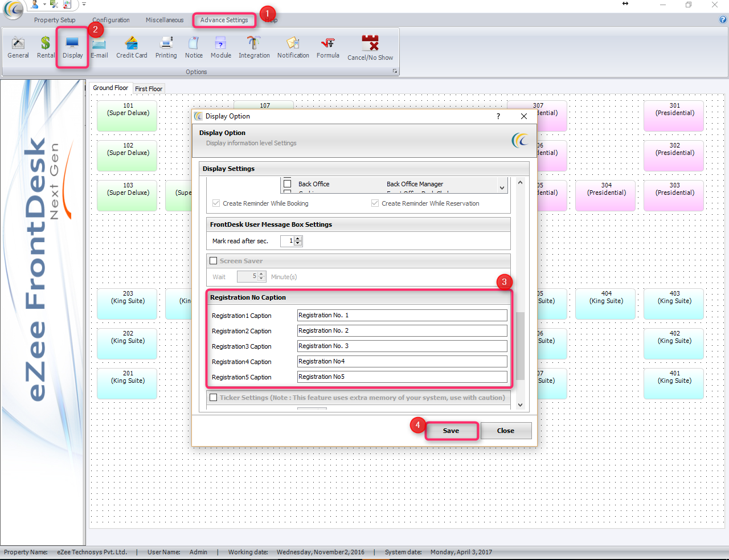The image size is (729, 560).
Task: Expand the Back Office role list dropdown
Action: point(502,187)
